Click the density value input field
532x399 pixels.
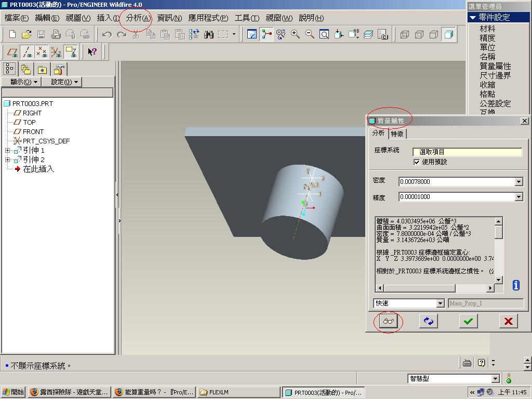[457, 182]
